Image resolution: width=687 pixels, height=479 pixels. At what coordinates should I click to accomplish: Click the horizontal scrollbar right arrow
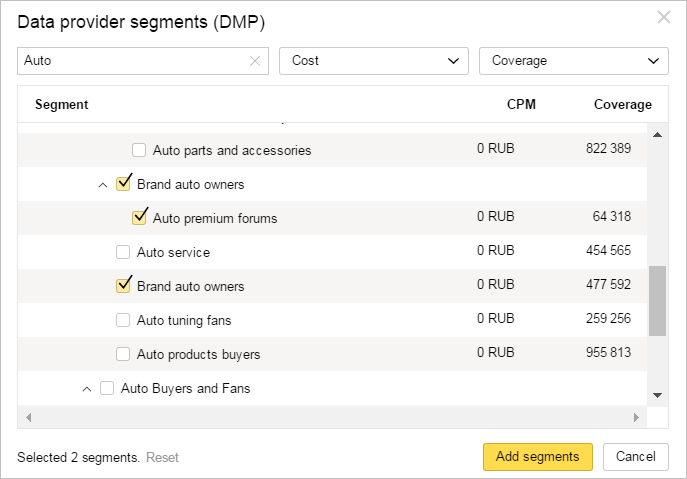(x=636, y=417)
